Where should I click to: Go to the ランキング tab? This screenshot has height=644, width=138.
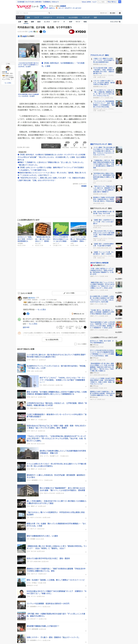pyautogui.click(x=86, y=17)
